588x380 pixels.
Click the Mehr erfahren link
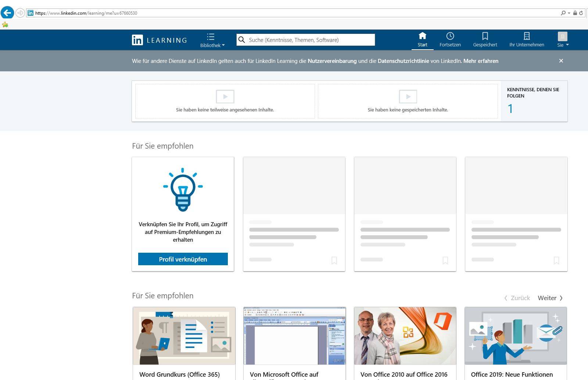(481, 61)
